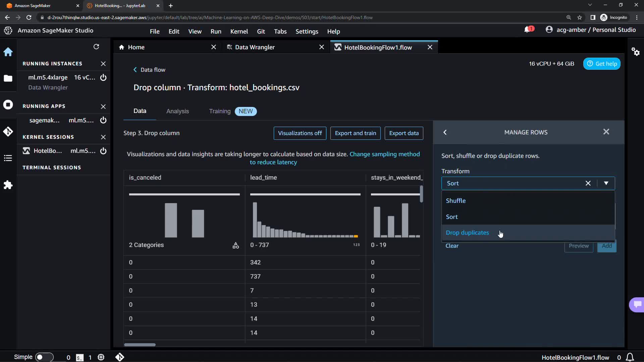
Task: Click the notifications bell with red badge
Action: point(528,30)
